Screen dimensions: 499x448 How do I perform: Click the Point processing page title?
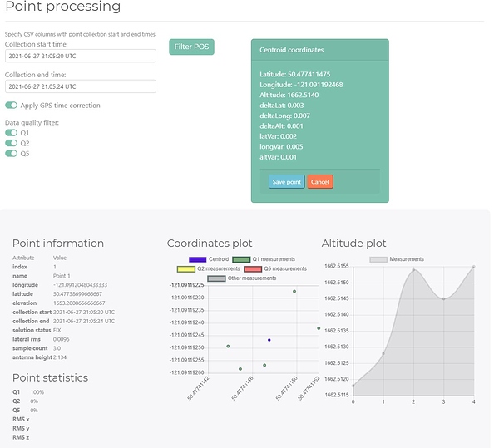[63, 7]
